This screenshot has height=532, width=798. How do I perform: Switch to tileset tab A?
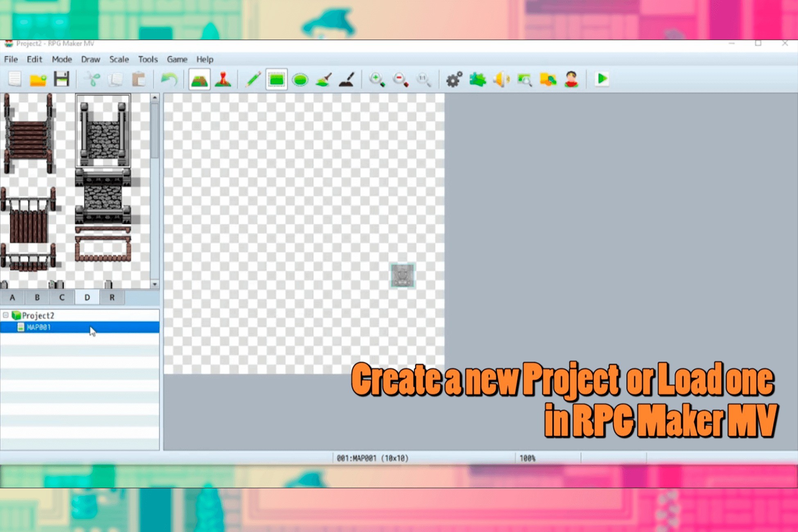click(12, 298)
